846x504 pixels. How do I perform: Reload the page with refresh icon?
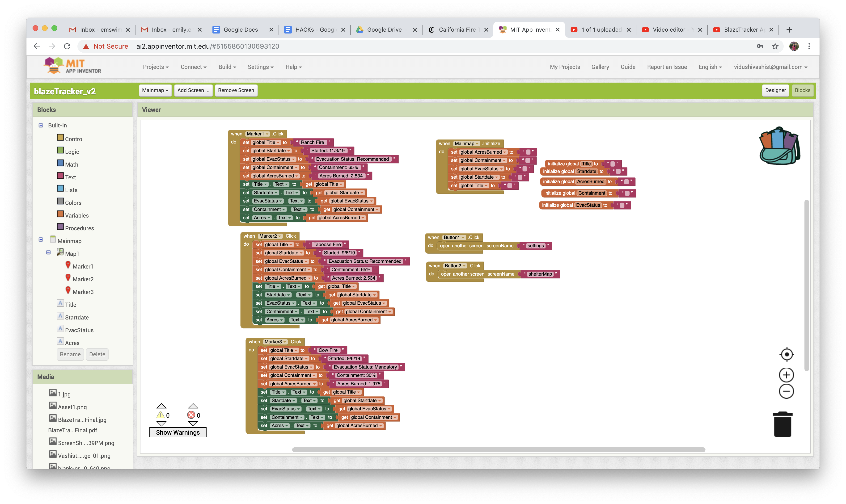click(67, 46)
